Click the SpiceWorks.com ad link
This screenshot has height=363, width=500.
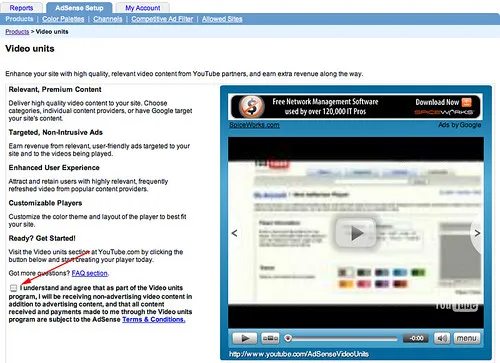tap(254, 125)
